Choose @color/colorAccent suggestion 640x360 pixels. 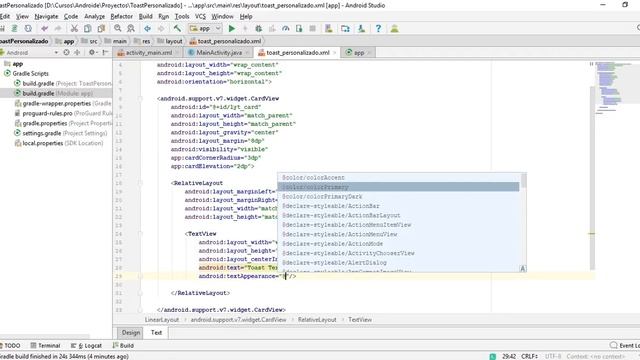coord(398,178)
